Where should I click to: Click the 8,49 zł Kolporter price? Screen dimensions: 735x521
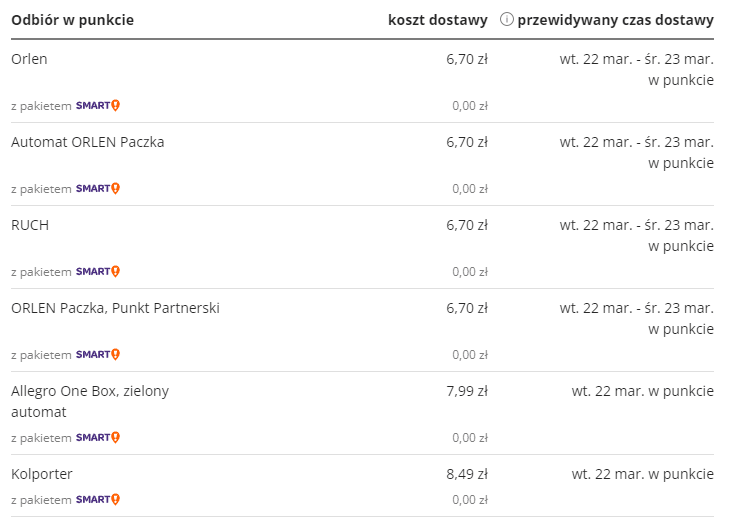tap(467, 474)
